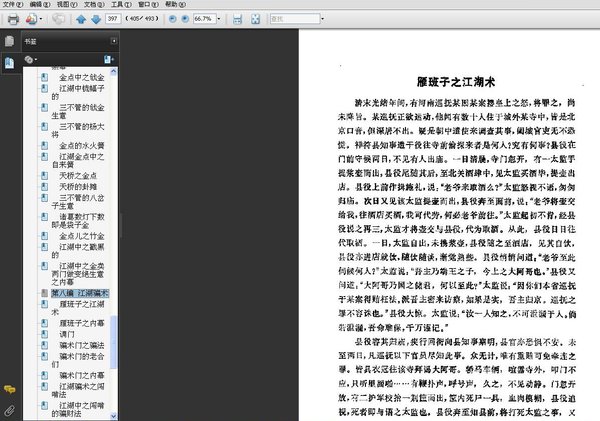
Task: Collapse the bookmarks panel with header button
Action: (x=114, y=41)
